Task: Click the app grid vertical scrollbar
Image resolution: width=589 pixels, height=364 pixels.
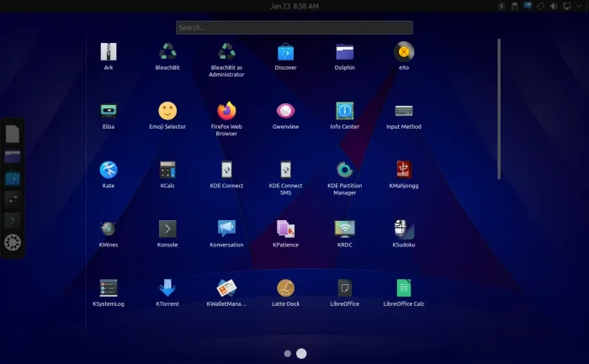Action: [499, 109]
